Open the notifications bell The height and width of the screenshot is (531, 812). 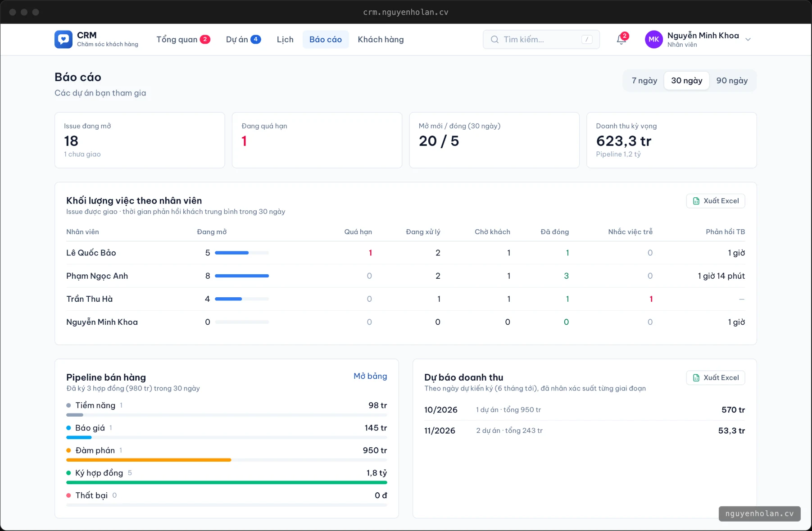[x=621, y=40]
